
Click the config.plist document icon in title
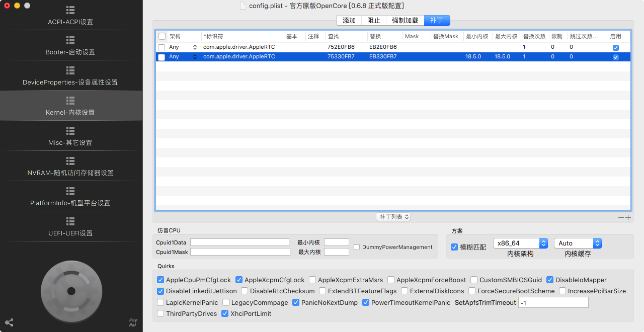pos(243,6)
